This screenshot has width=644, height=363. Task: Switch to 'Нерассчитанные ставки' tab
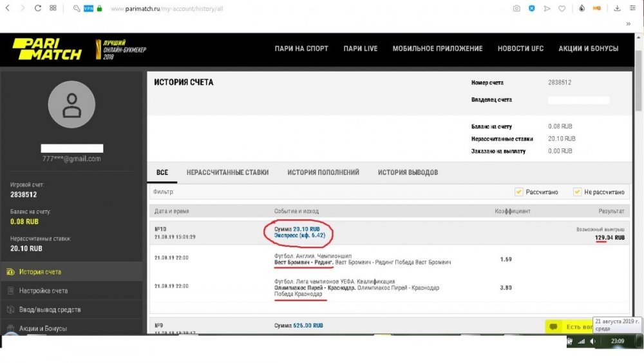click(227, 172)
